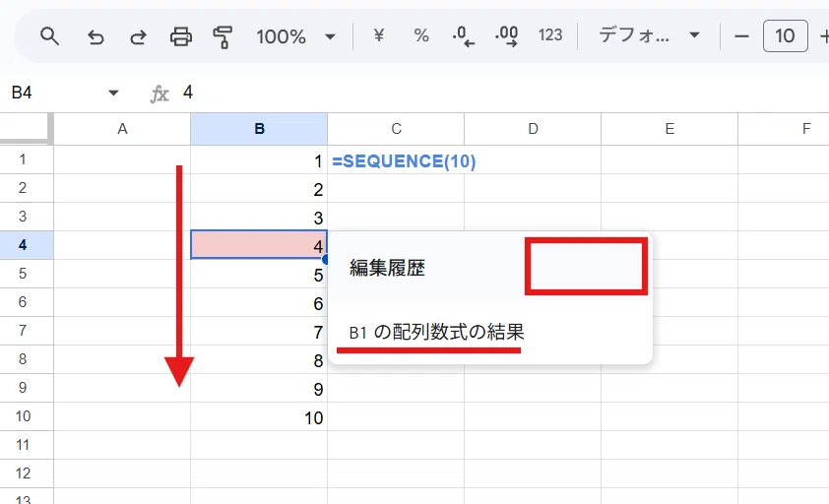
Task: Open the 123 number formats menu
Action: point(549,35)
